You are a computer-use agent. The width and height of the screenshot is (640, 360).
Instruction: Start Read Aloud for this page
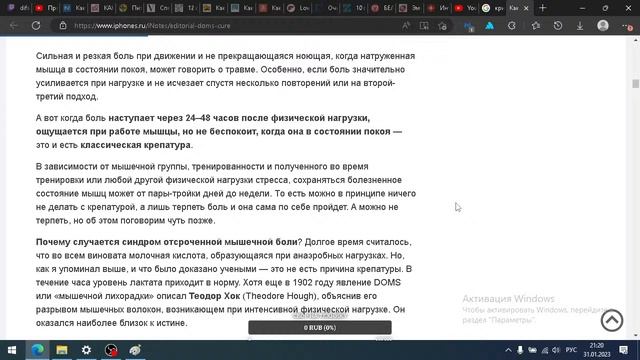click(x=406, y=26)
